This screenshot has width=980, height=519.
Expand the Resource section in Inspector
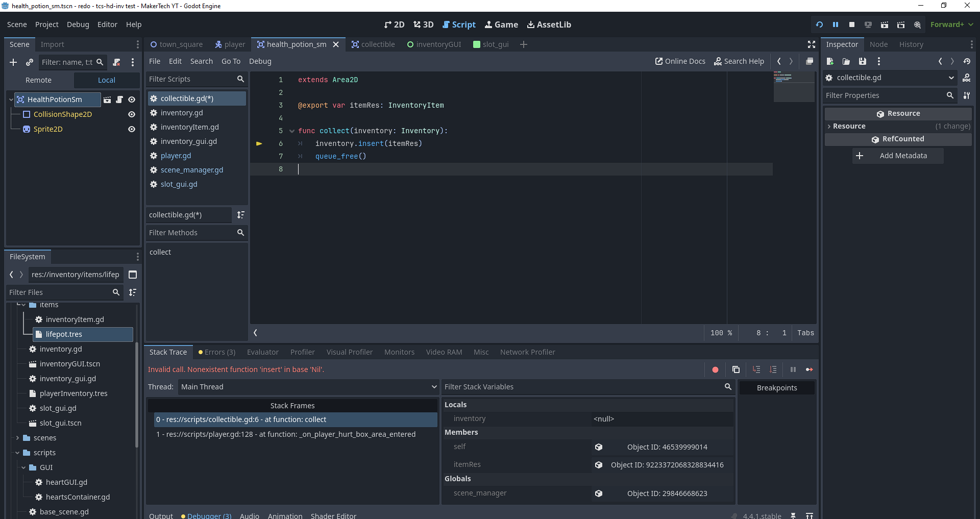point(849,126)
